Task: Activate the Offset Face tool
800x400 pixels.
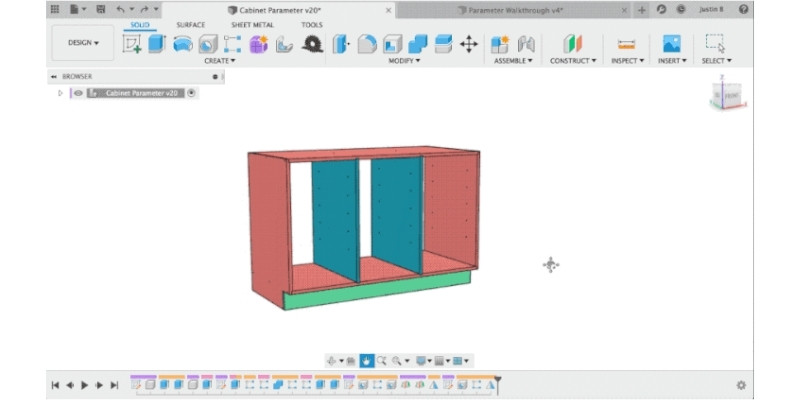Action: click(443, 44)
